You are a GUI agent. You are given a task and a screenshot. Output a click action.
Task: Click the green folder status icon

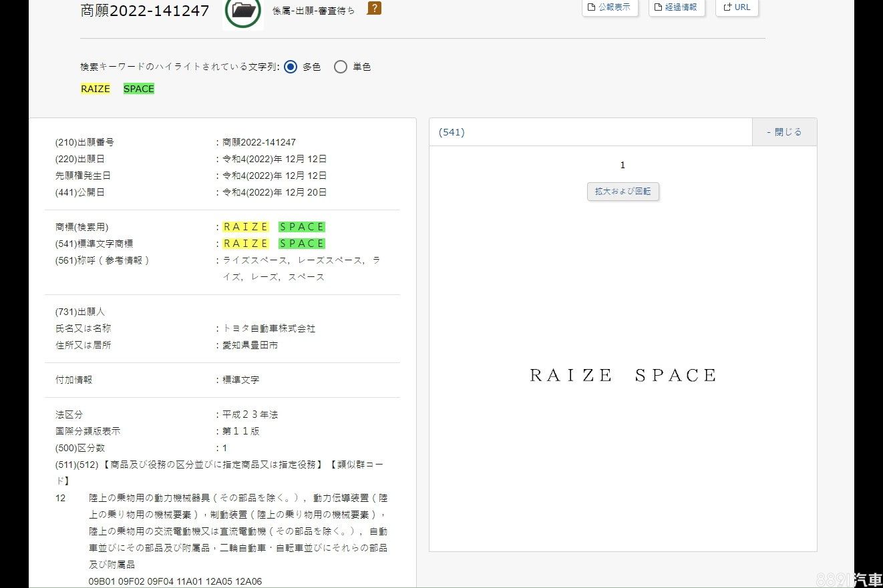pyautogui.click(x=242, y=12)
